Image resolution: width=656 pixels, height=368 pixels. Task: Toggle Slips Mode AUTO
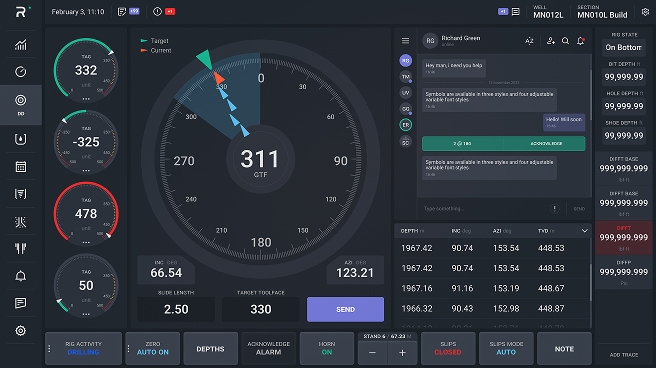pyautogui.click(x=506, y=348)
